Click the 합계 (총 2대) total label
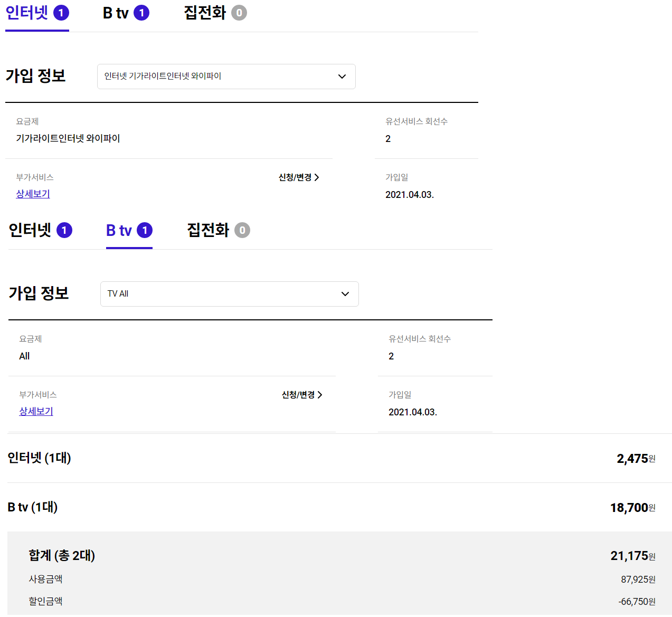672x617 pixels. coord(62,555)
